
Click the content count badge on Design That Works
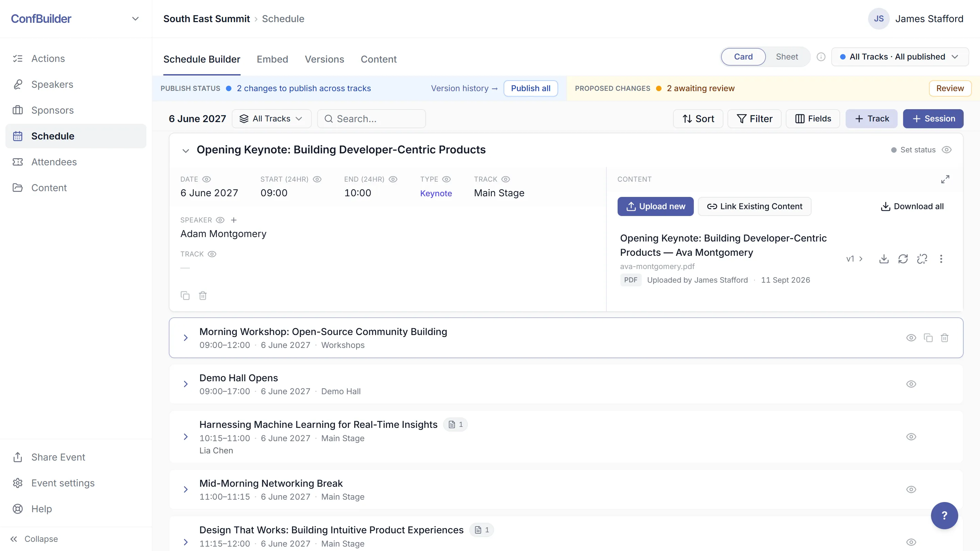(481, 530)
